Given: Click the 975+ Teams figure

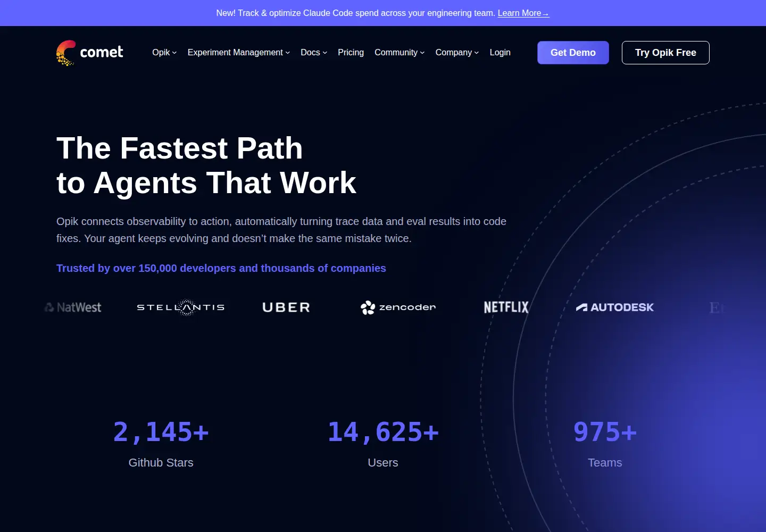Looking at the screenshot, I should click(605, 431).
